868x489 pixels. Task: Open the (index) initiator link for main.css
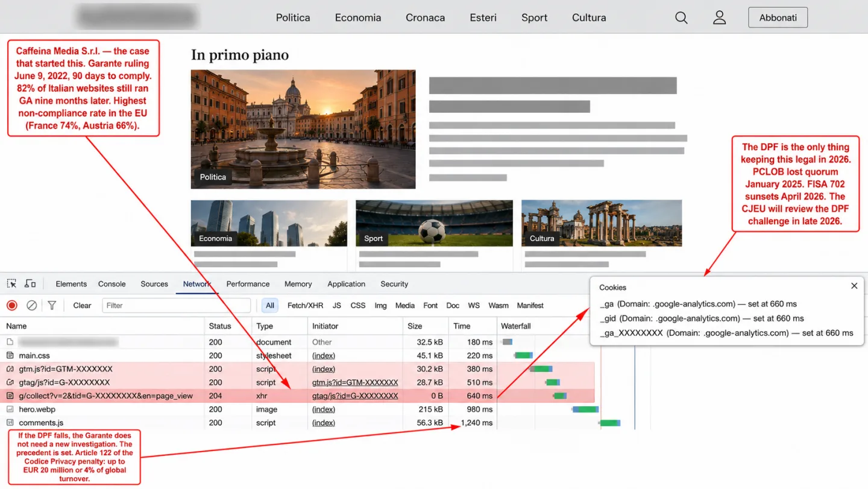324,356
